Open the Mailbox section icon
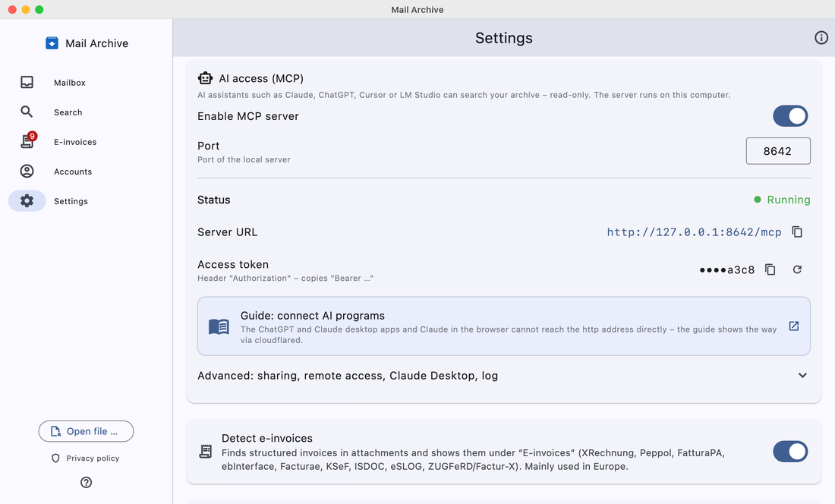The width and height of the screenshot is (835, 504). [27, 82]
